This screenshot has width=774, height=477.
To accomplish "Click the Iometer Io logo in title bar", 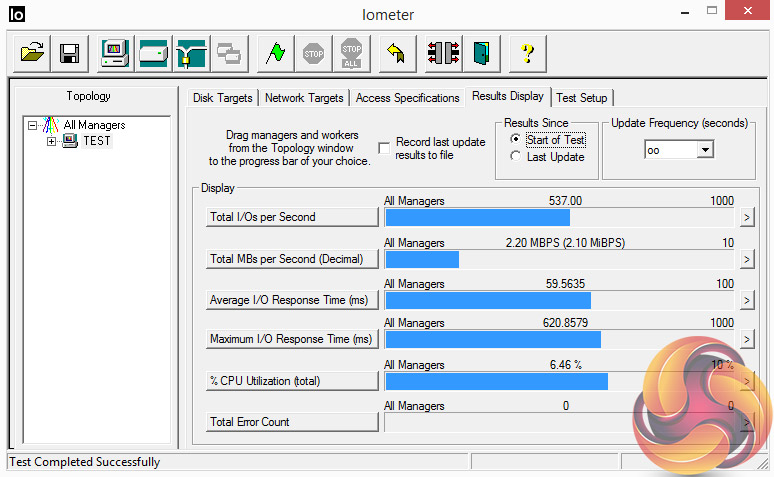I will click(16, 14).
